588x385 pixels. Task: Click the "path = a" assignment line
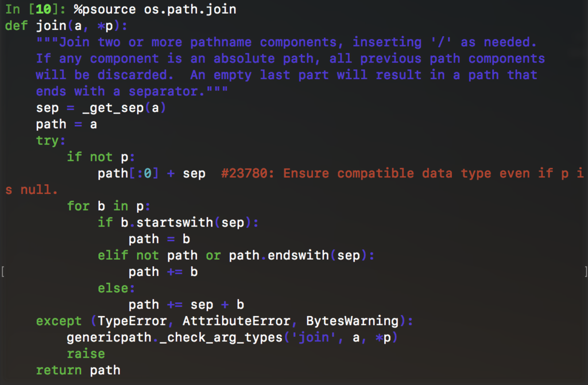pyautogui.click(x=67, y=124)
